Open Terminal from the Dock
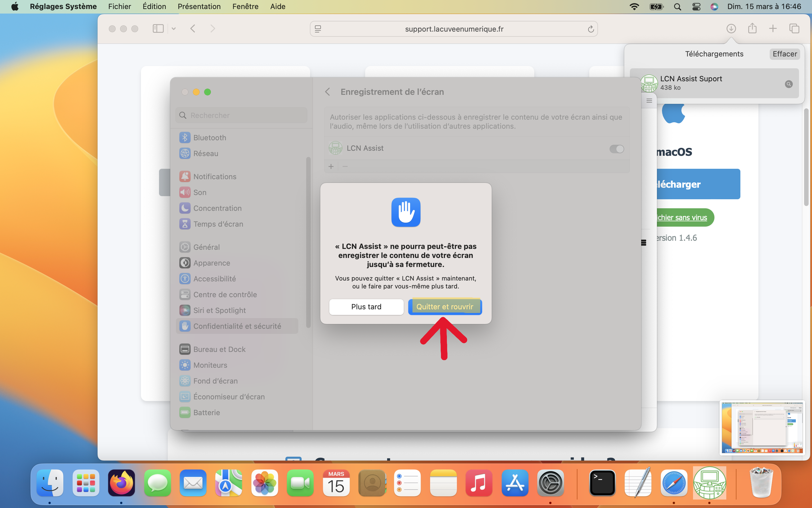This screenshot has height=508, width=812. (602, 483)
